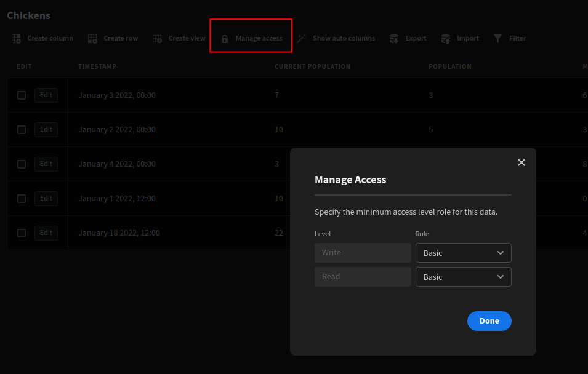Click the EDIT column header
The width and height of the screenshot is (588, 374).
[24, 66]
